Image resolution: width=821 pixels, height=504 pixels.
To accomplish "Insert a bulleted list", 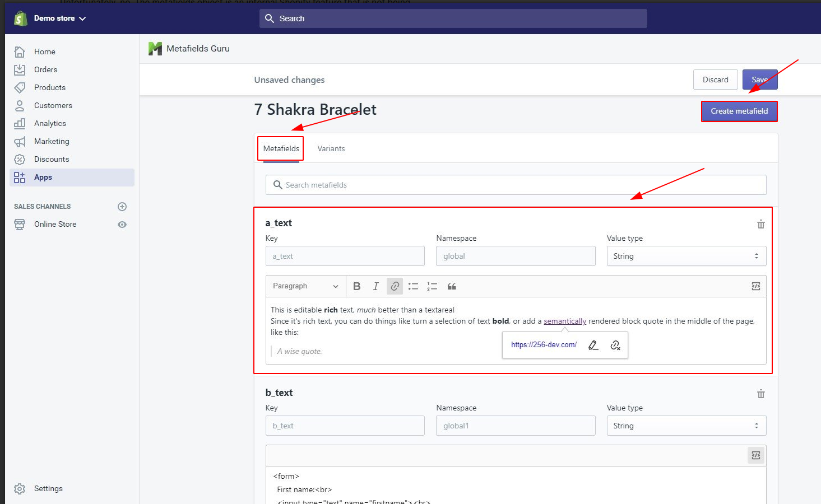I will [x=414, y=286].
